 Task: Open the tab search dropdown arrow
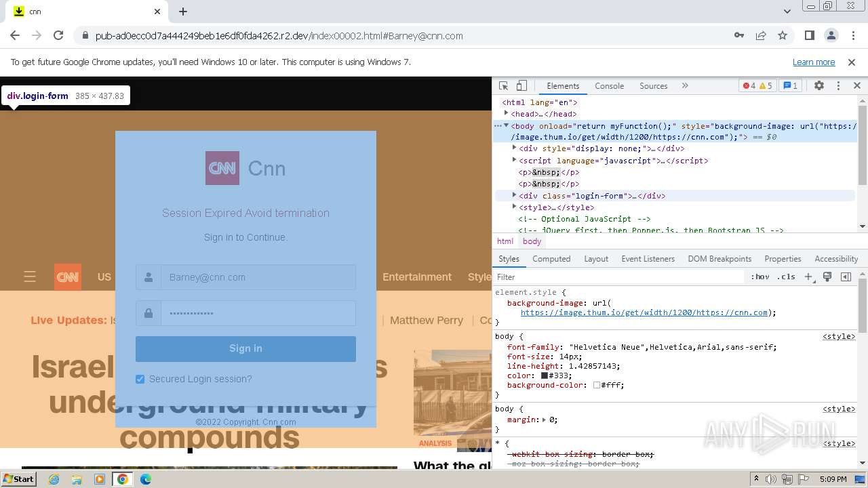pyautogui.click(x=787, y=12)
